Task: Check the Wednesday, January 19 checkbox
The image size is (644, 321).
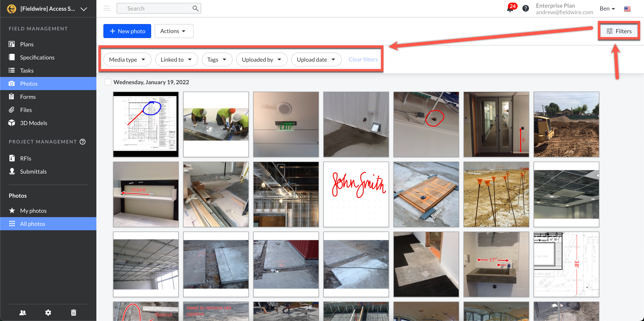Action: (108, 82)
